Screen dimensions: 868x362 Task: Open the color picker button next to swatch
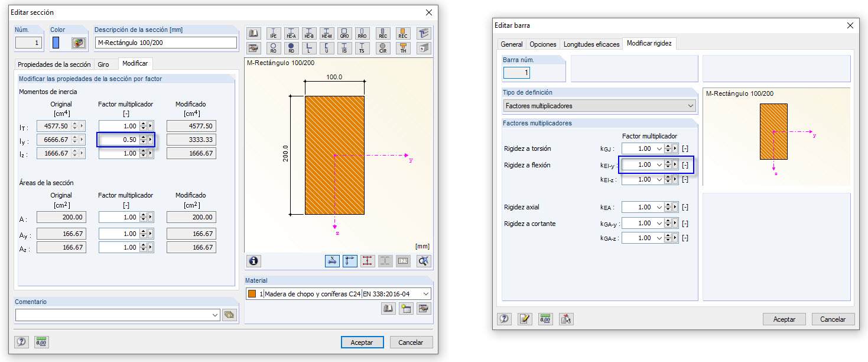pyautogui.click(x=79, y=43)
